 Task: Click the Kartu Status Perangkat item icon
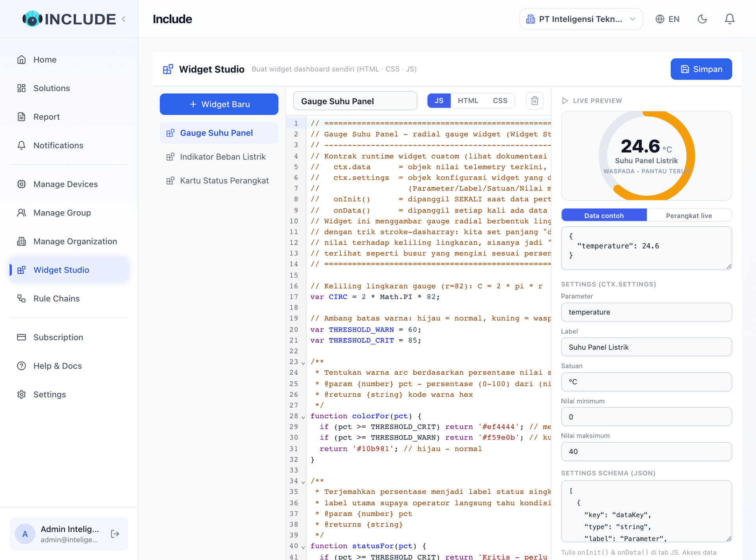(170, 181)
